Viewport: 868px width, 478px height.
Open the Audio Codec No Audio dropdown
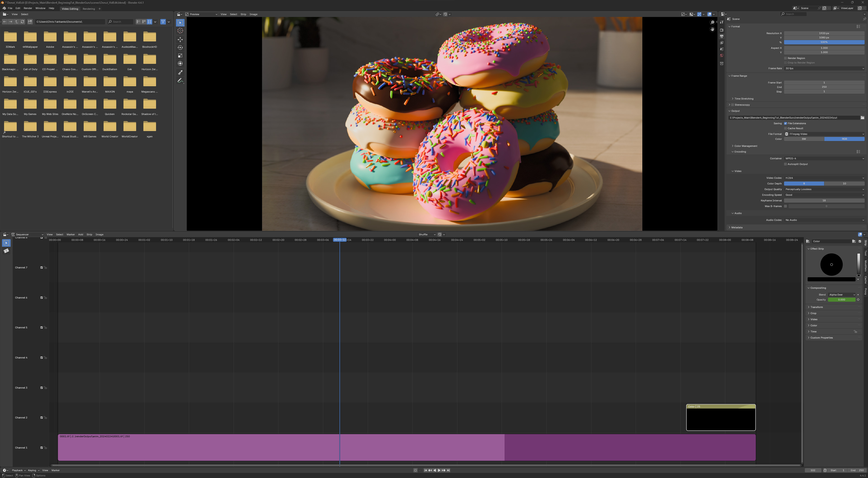824,220
